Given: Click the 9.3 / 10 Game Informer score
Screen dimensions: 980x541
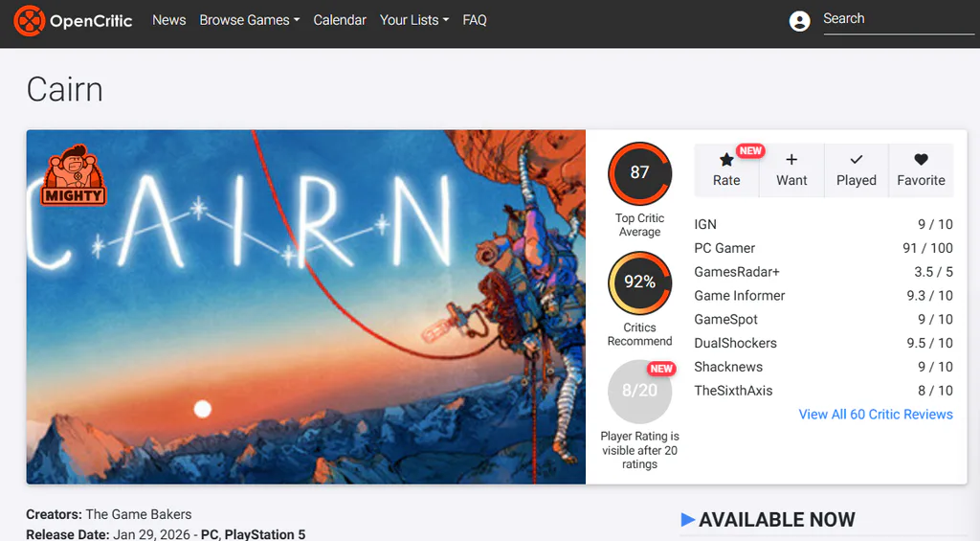Looking at the screenshot, I should pos(929,295).
